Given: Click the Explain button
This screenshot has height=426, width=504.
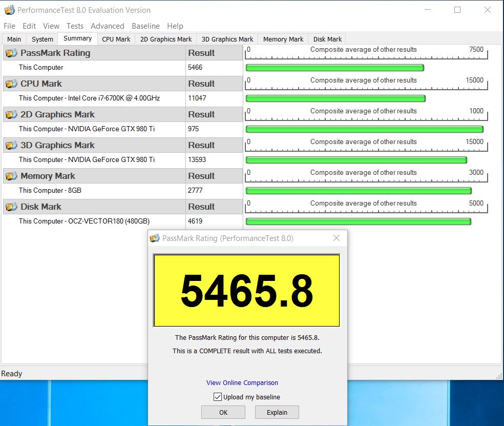Looking at the screenshot, I should point(277,412).
